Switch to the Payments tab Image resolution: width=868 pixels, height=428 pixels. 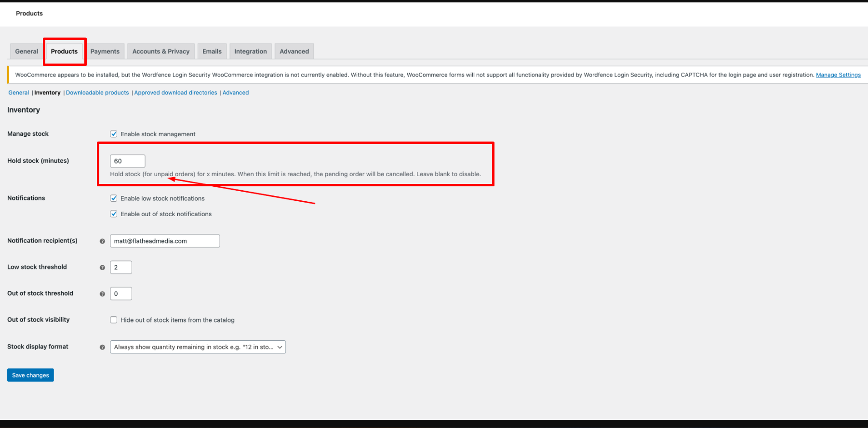click(105, 52)
